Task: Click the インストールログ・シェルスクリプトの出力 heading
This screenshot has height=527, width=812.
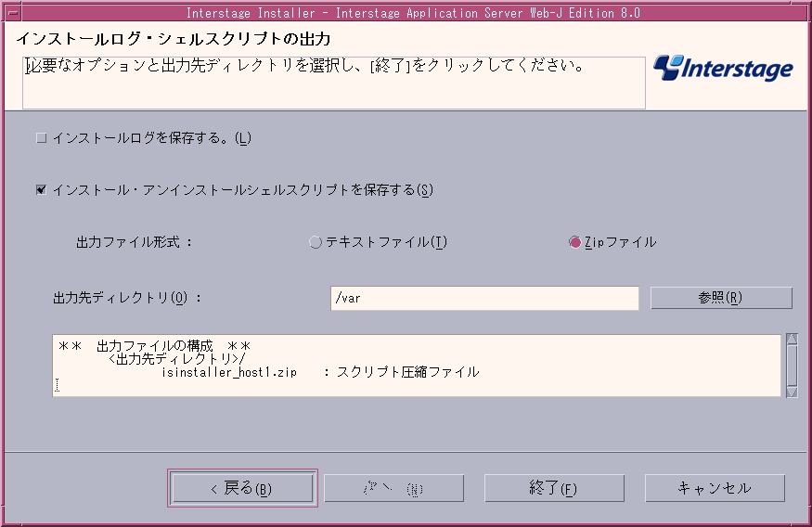Action: 173,39
